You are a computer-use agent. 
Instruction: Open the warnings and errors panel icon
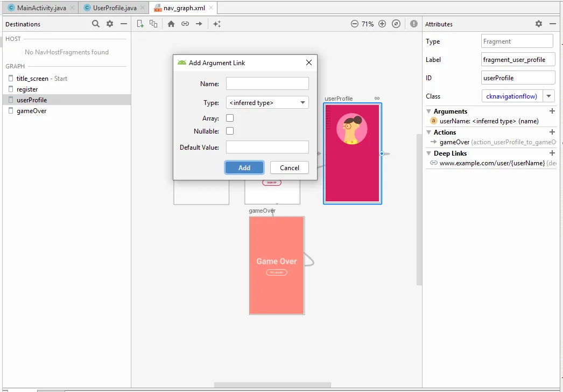point(413,24)
